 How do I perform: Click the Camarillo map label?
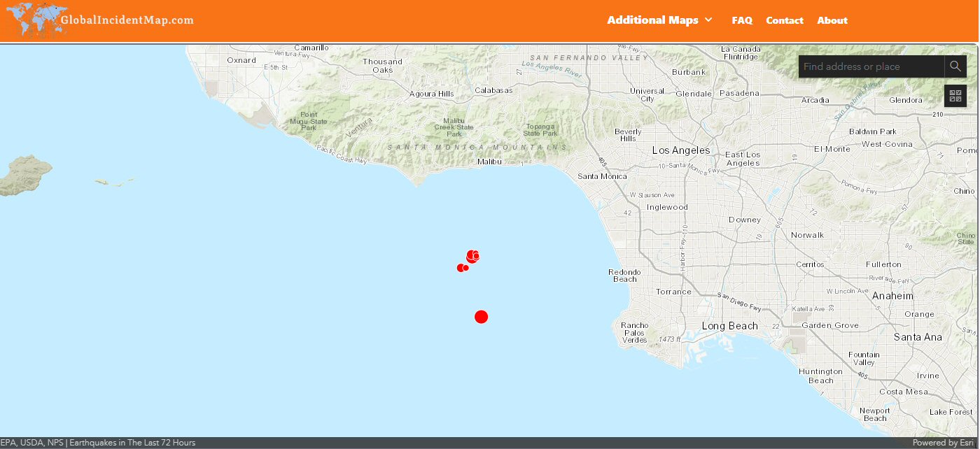click(x=311, y=48)
